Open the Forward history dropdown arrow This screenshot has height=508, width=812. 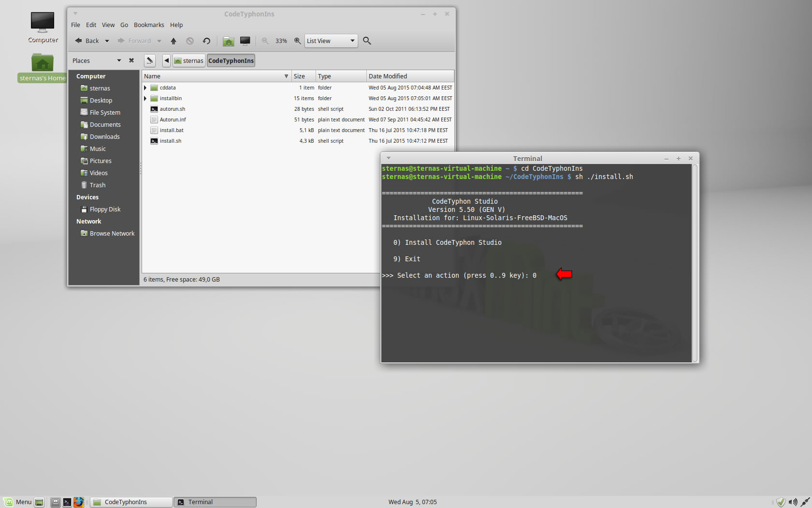point(159,41)
